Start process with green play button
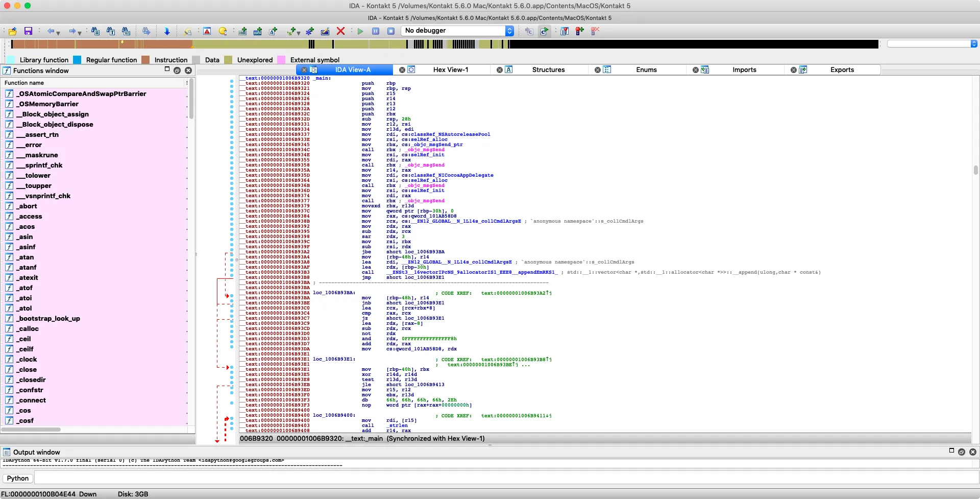 (x=360, y=31)
